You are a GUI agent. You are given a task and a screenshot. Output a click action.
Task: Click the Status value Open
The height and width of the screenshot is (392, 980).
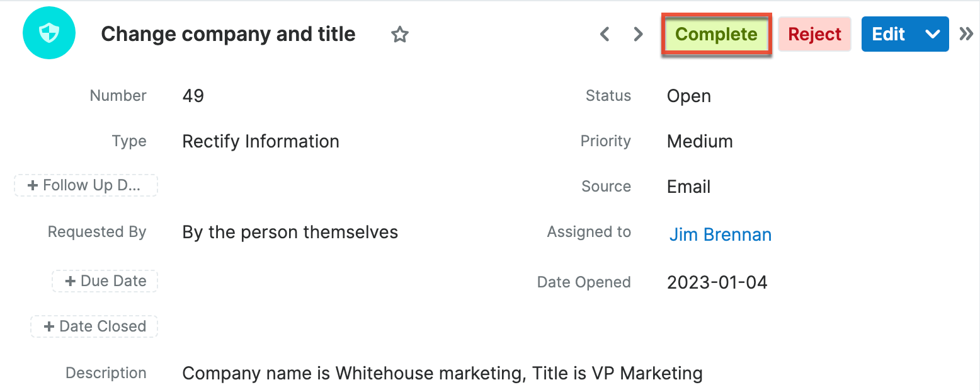click(688, 96)
